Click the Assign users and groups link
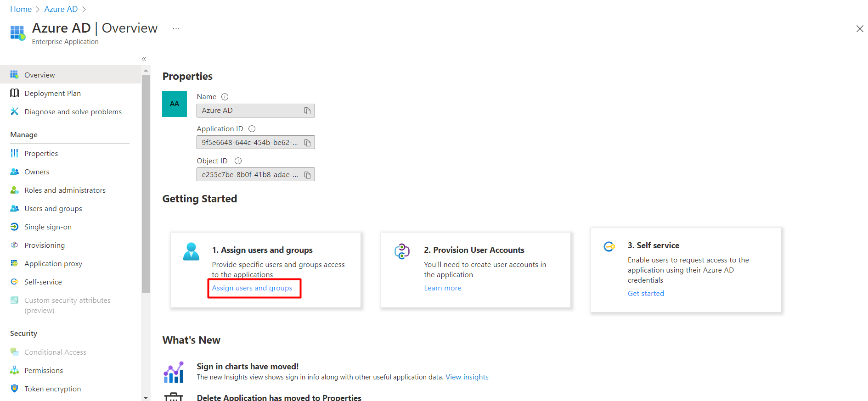This screenshot has height=401, width=868. point(252,288)
